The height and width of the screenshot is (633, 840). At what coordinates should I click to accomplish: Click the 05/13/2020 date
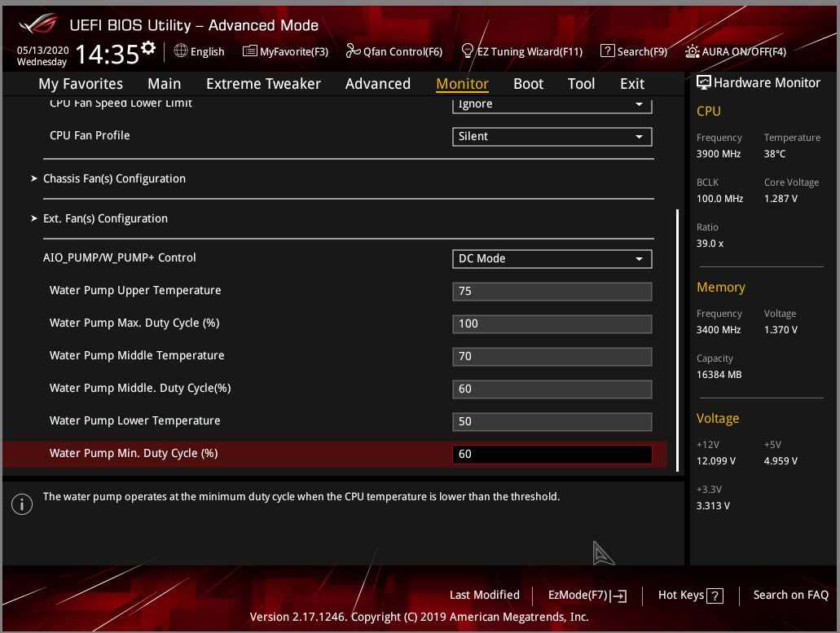click(43, 51)
